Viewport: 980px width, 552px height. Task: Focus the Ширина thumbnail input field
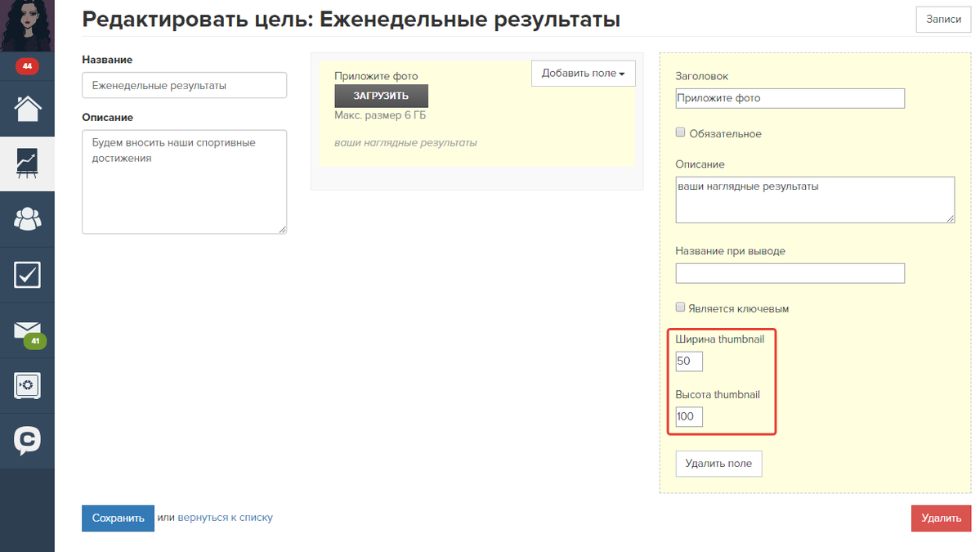coord(689,361)
